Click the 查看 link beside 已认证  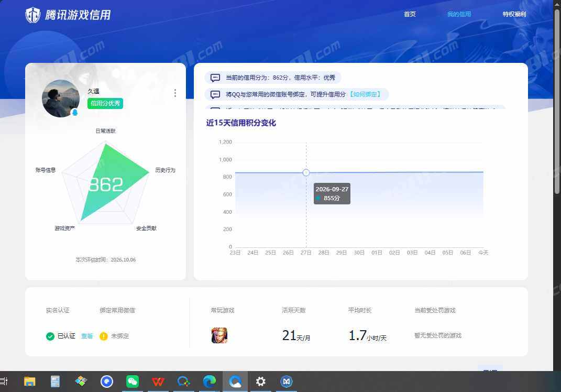point(87,336)
